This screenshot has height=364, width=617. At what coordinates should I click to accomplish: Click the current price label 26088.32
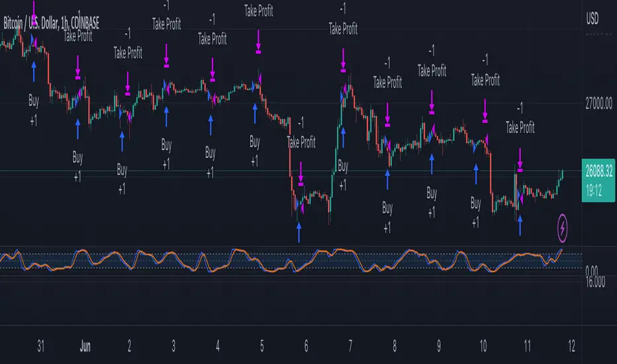(598, 171)
